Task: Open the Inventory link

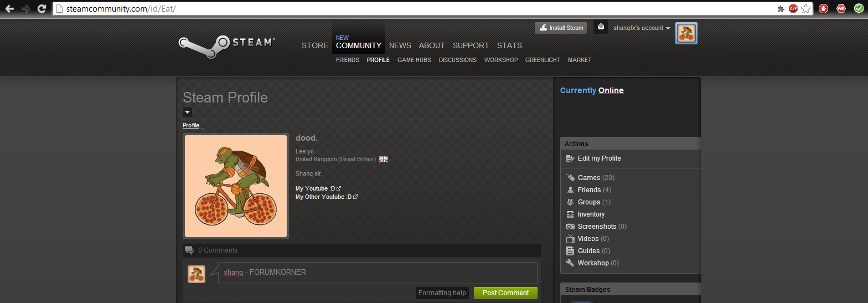Action: (591, 214)
